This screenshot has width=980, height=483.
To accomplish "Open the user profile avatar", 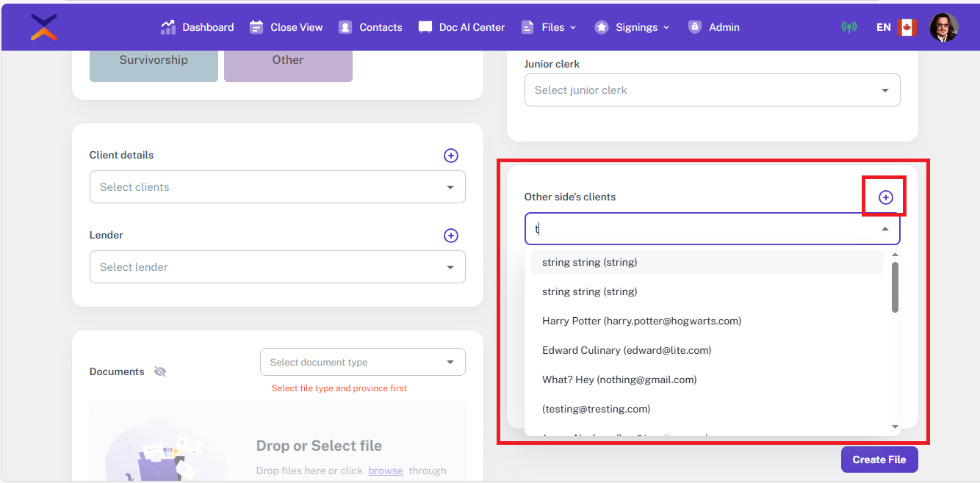I will coord(943,27).
